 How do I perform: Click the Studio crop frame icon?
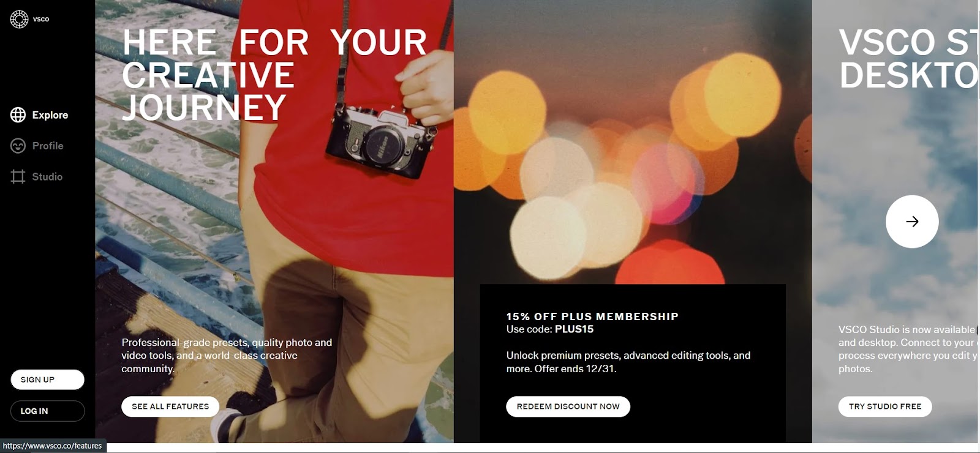18,176
